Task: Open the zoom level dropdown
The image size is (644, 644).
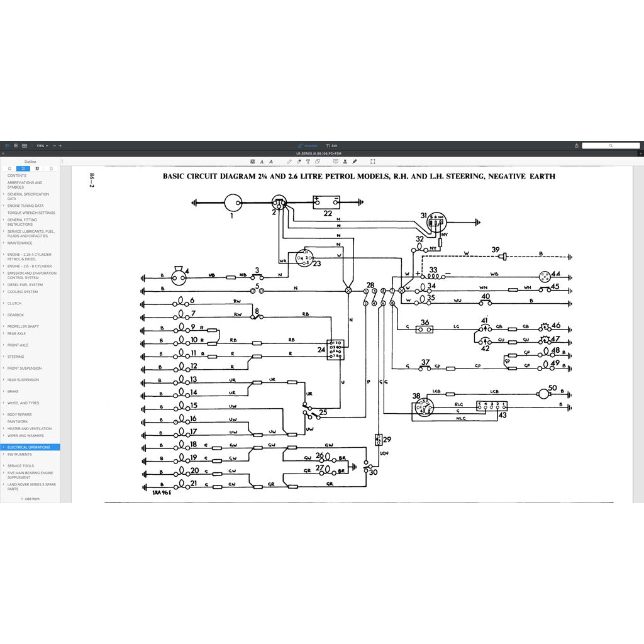Action: click(x=42, y=145)
